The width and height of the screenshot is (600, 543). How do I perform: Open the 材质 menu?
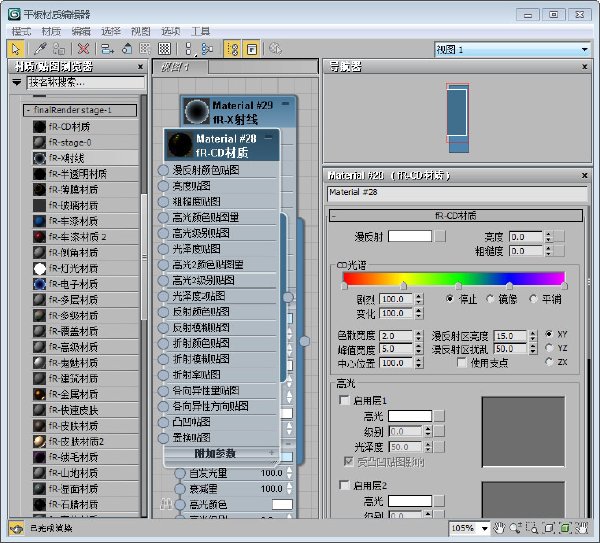coord(51,31)
